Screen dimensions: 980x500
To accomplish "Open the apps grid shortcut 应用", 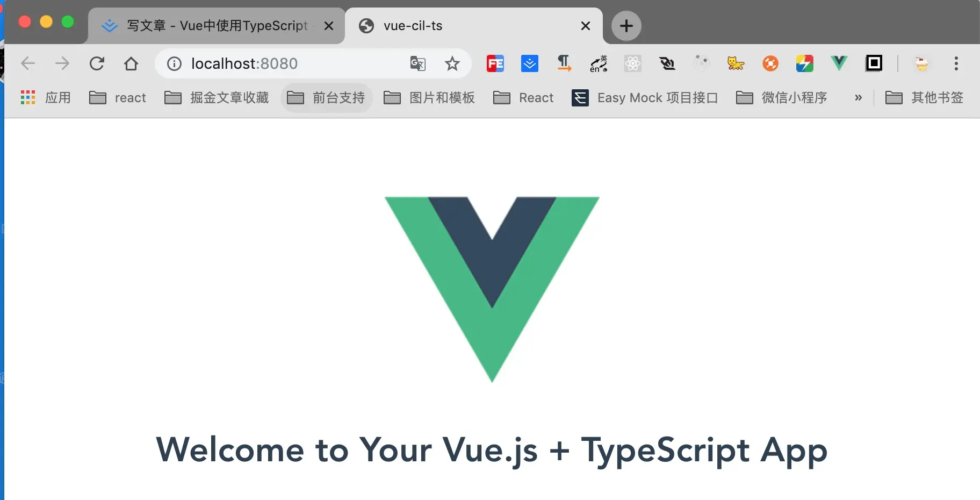I will pos(46,97).
